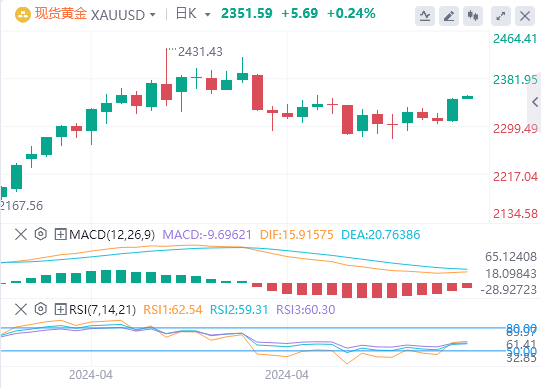Close the chart panel with X
This screenshot has height=388, width=541.
point(525,16)
